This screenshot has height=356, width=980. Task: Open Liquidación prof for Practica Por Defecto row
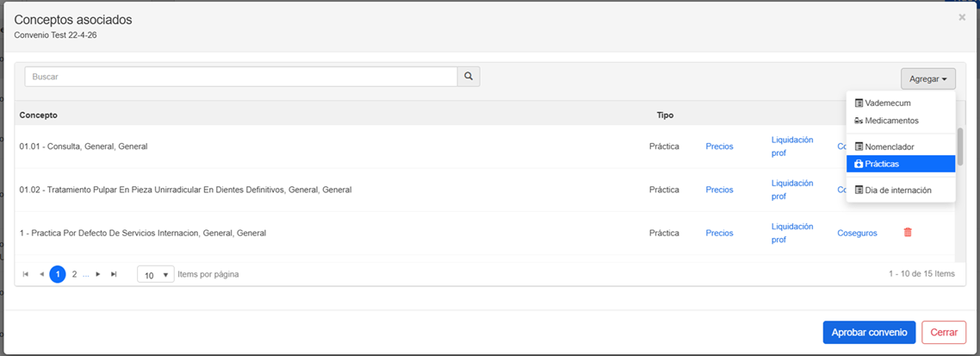click(792, 233)
